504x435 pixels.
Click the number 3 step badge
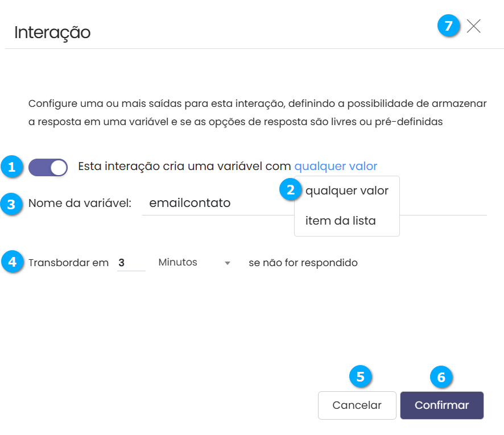click(11, 204)
